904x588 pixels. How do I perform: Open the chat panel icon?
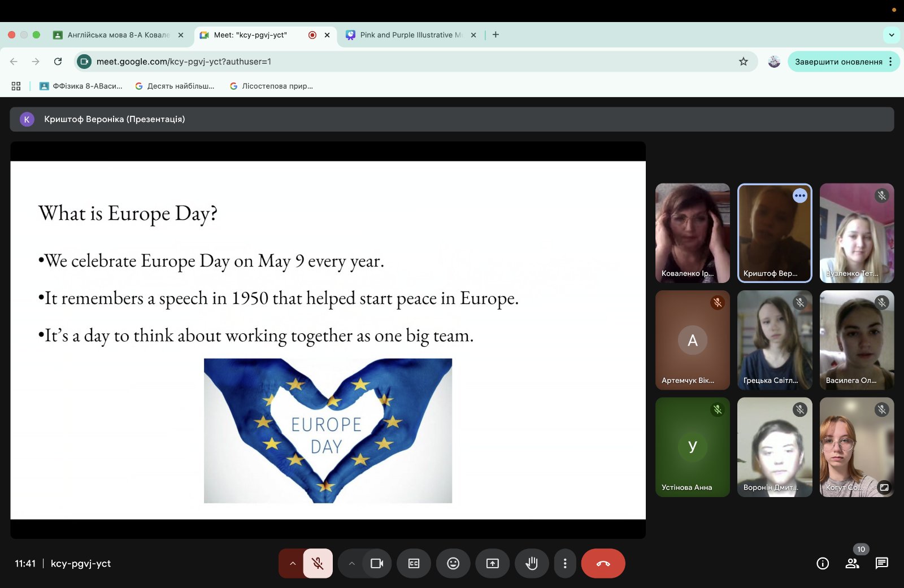click(881, 563)
